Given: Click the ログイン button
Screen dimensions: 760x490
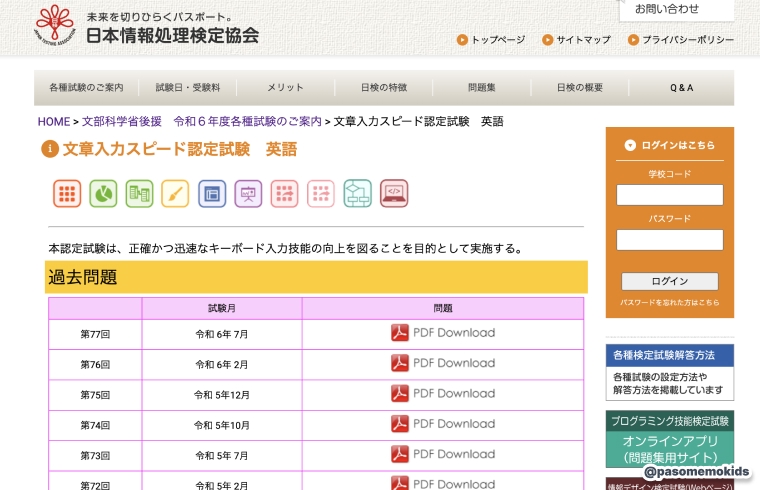Looking at the screenshot, I should coord(670,281).
